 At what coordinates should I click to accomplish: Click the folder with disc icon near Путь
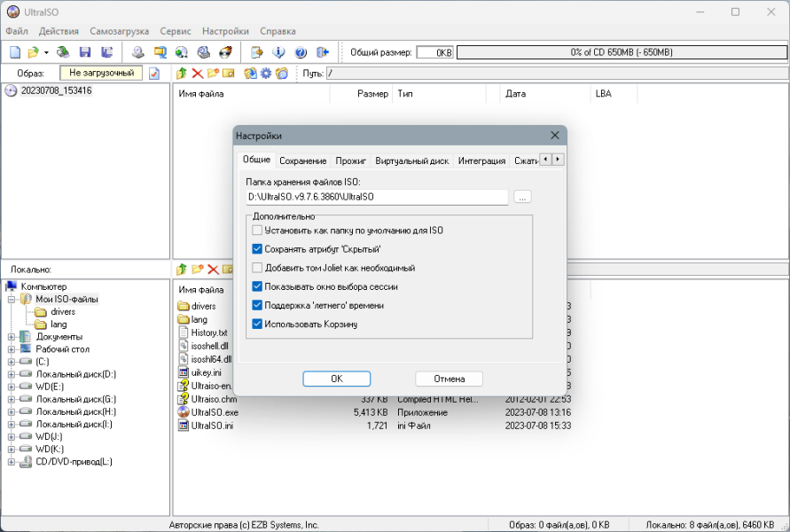282,74
